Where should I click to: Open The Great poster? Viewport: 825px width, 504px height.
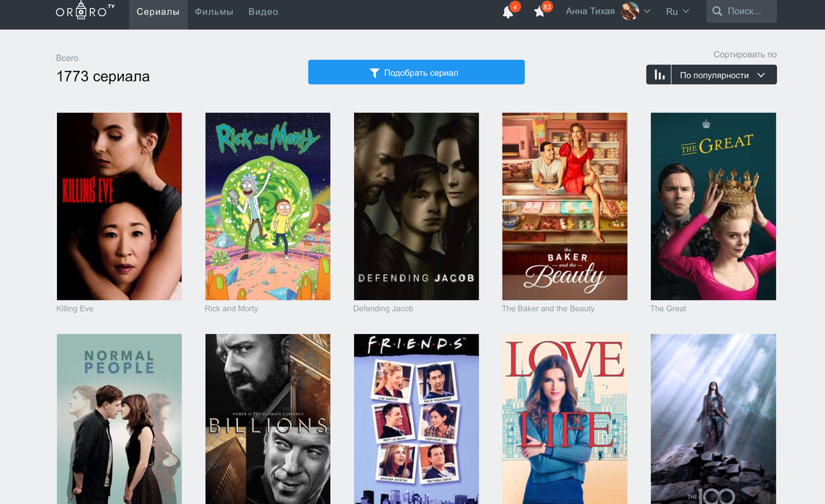(713, 206)
